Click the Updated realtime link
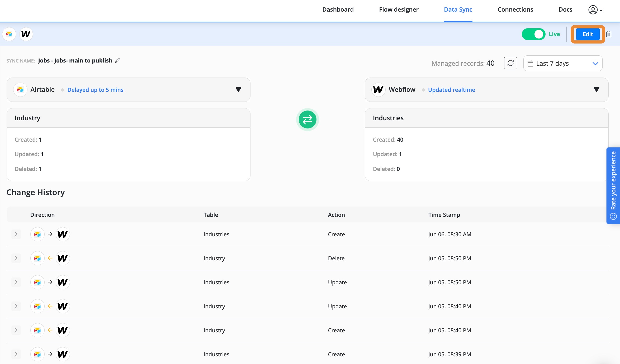 click(451, 90)
